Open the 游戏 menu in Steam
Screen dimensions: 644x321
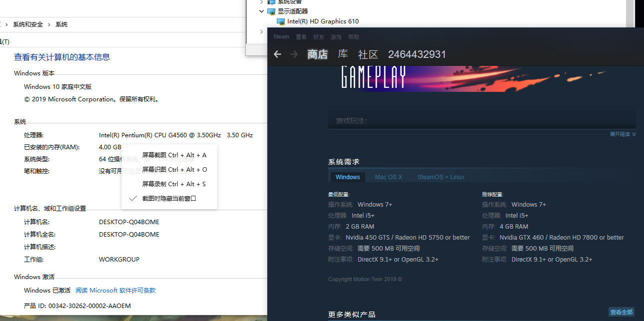pyautogui.click(x=336, y=37)
